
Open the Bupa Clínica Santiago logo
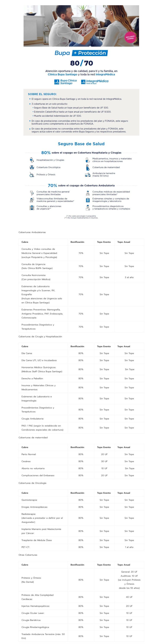pyautogui.click(x=65, y=82)
